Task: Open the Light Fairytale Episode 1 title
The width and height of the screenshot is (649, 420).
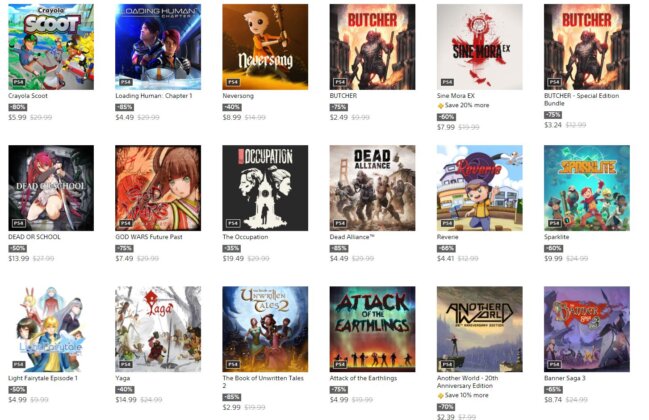Action: click(x=43, y=378)
